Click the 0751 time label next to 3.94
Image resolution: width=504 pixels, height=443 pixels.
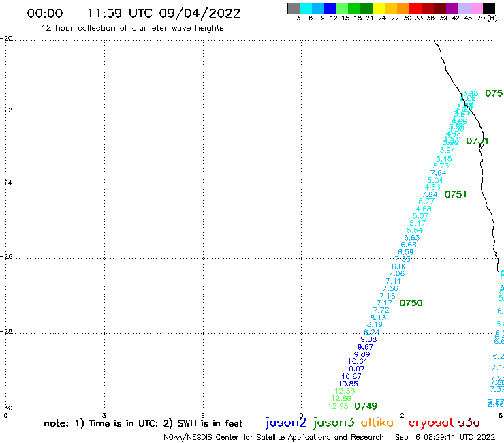coord(477,140)
